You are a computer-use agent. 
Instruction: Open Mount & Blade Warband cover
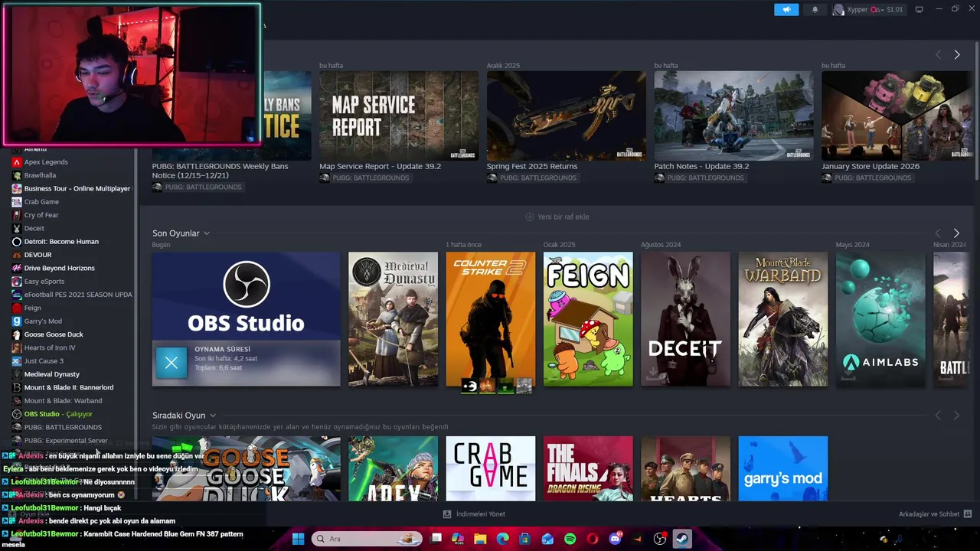pyautogui.click(x=783, y=319)
